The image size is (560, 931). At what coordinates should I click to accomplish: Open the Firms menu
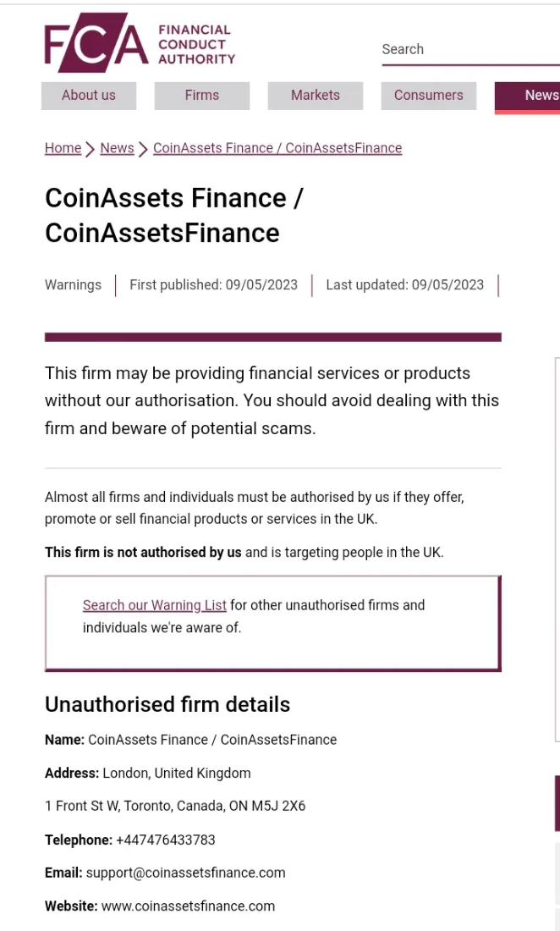click(x=201, y=96)
